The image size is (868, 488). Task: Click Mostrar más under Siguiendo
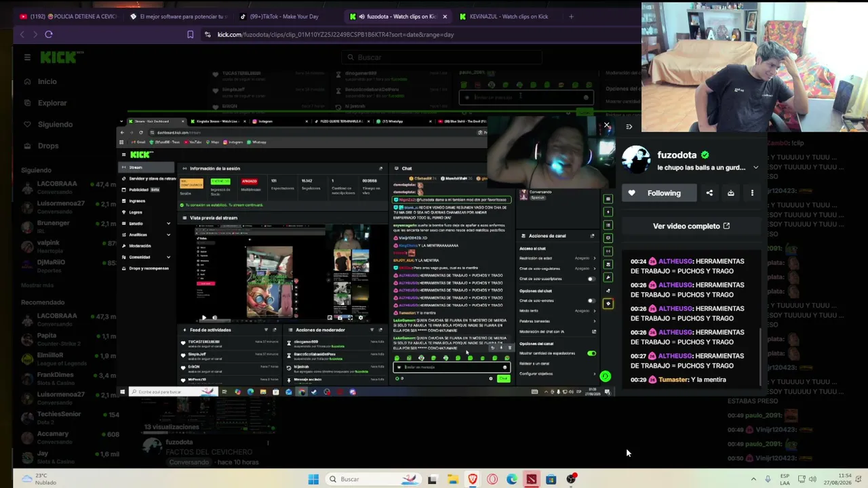click(x=37, y=285)
